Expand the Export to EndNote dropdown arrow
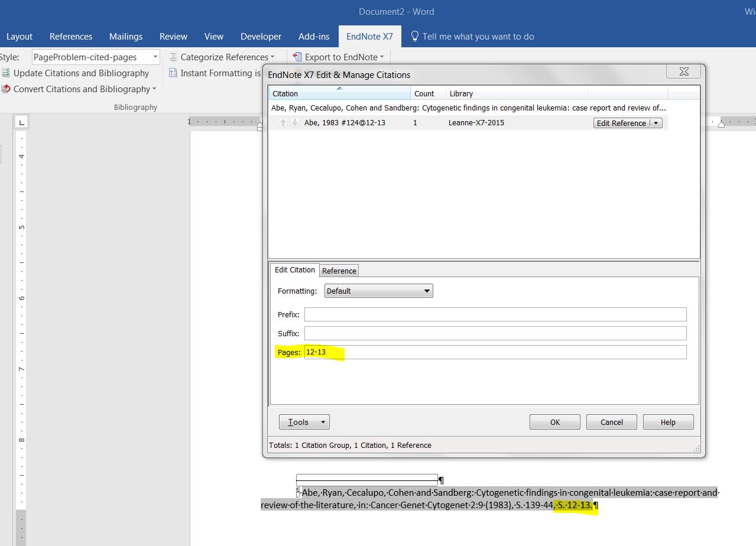756x546 pixels. coord(382,57)
